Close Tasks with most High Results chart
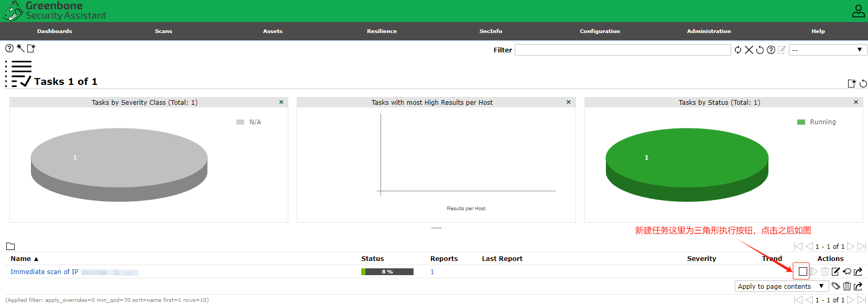 pyautogui.click(x=569, y=102)
